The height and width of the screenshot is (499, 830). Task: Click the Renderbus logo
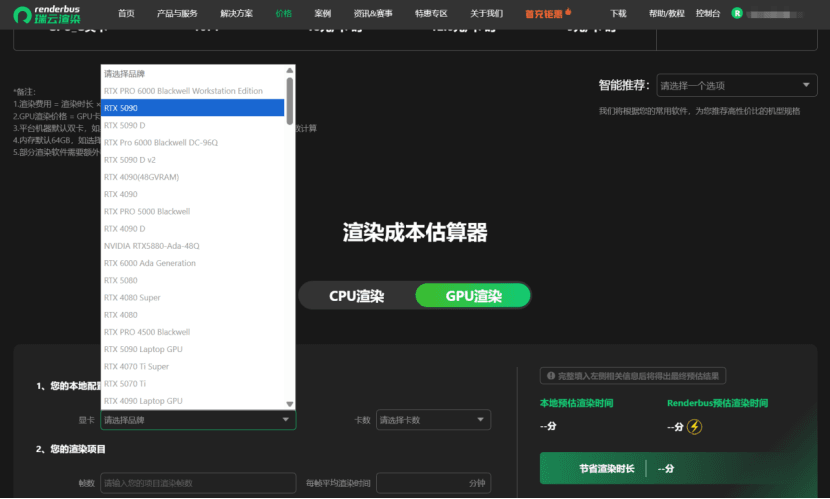point(47,14)
